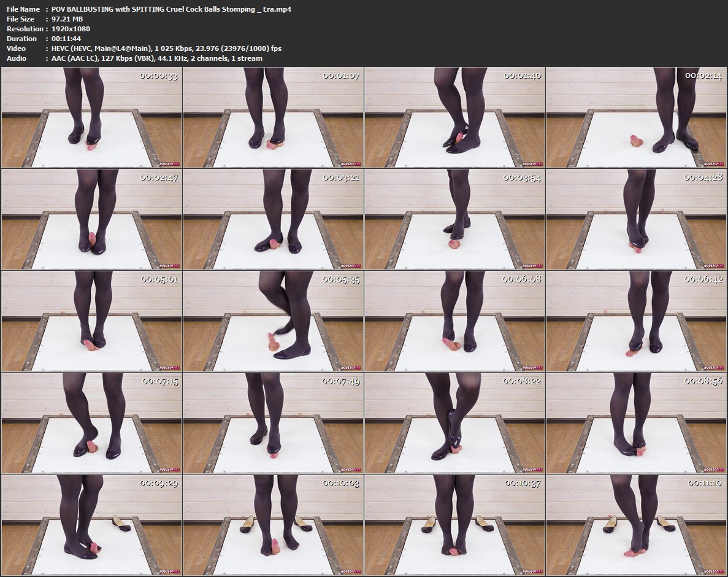Click the Duration value 00:11:44
The height and width of the screenshot is (577, 728).
(66, 39)
